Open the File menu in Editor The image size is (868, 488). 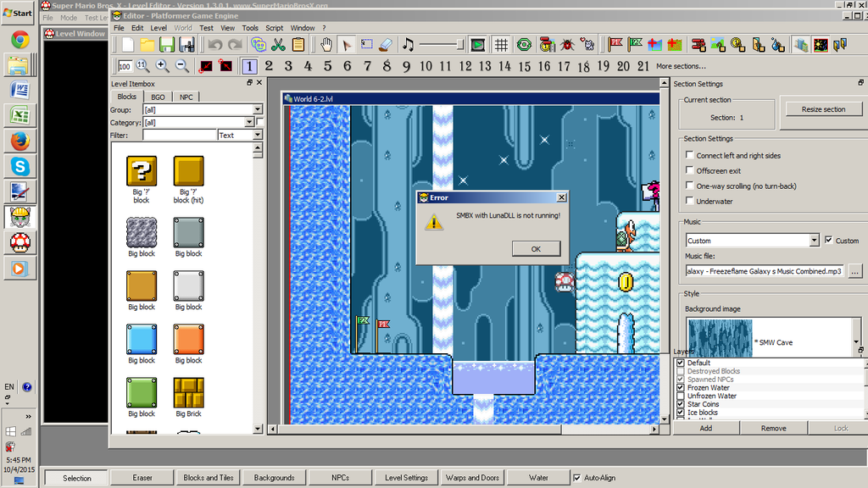pos(119,28)
